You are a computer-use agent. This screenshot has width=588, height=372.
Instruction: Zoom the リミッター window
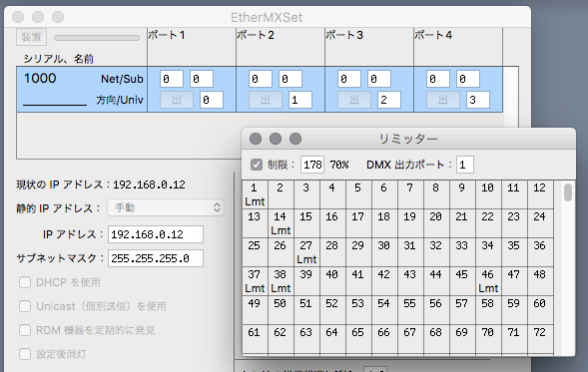295,139
